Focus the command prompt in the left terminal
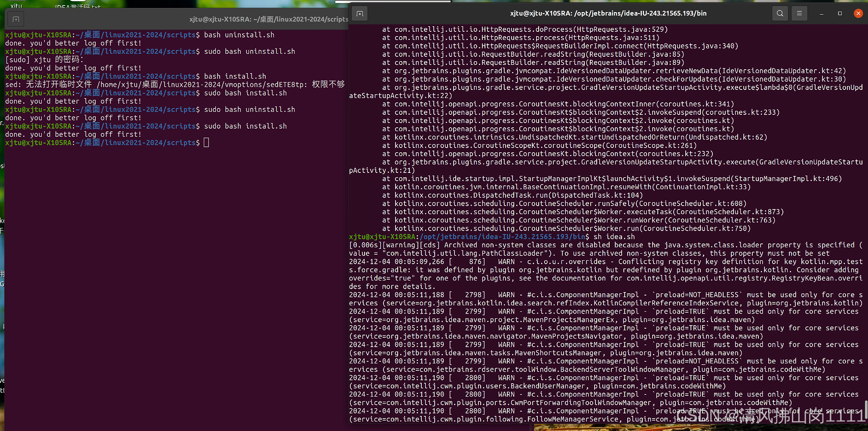Viewport: 868px width, 431px height. click(206, 142)
